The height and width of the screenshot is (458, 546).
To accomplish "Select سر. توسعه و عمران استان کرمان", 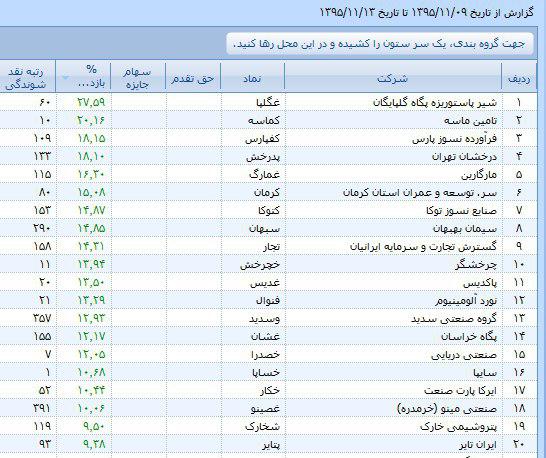I will click(420, 192).
